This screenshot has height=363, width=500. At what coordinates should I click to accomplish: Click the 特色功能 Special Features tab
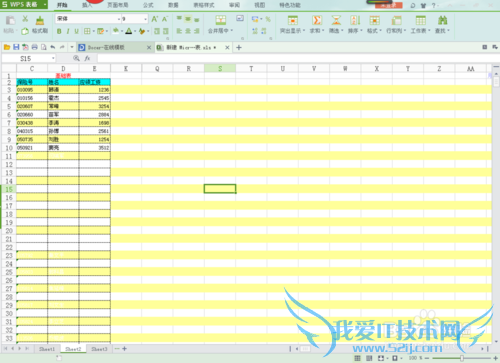[290, 5]
